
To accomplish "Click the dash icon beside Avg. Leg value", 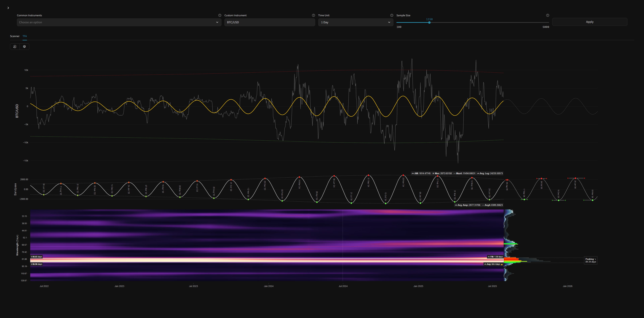I will [455, 173].
